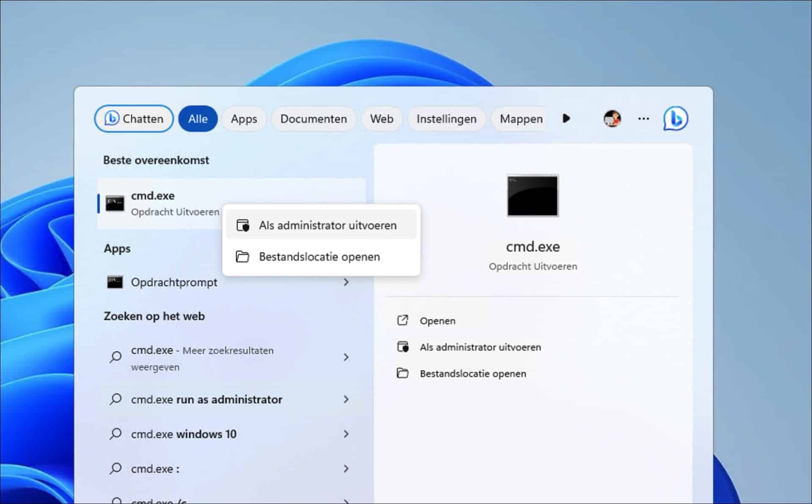The image size is (812, 504).
Task: Click the magnifier icon beside cmd.exe windows 10
Action: click(115, 434)
